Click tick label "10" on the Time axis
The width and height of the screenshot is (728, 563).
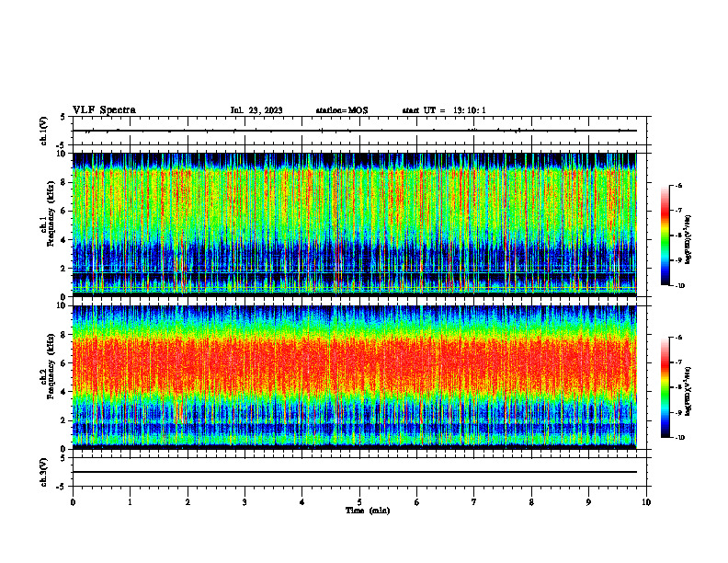click(x=646, y=502)
